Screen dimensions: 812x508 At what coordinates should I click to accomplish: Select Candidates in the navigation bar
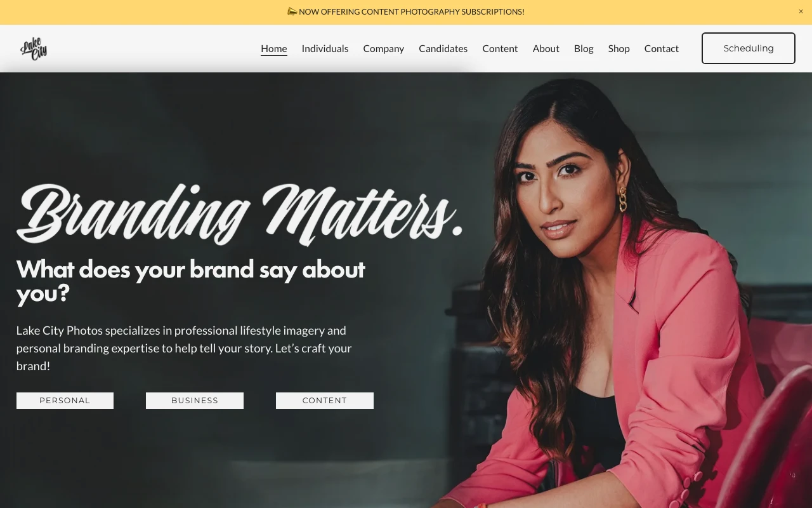pos(443,48)
